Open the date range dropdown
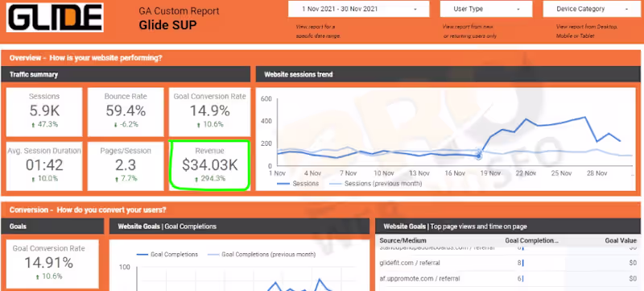 [x=358, y=9]
